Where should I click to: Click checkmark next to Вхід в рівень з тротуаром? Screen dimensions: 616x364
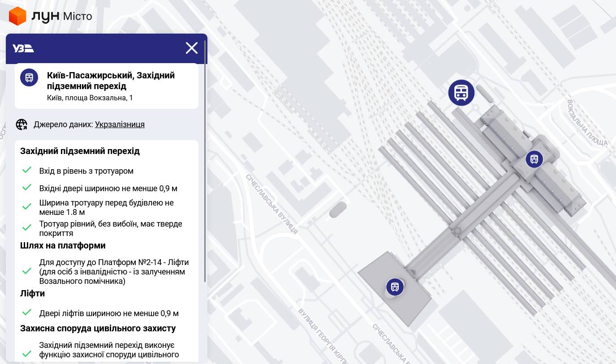(27, 171)
